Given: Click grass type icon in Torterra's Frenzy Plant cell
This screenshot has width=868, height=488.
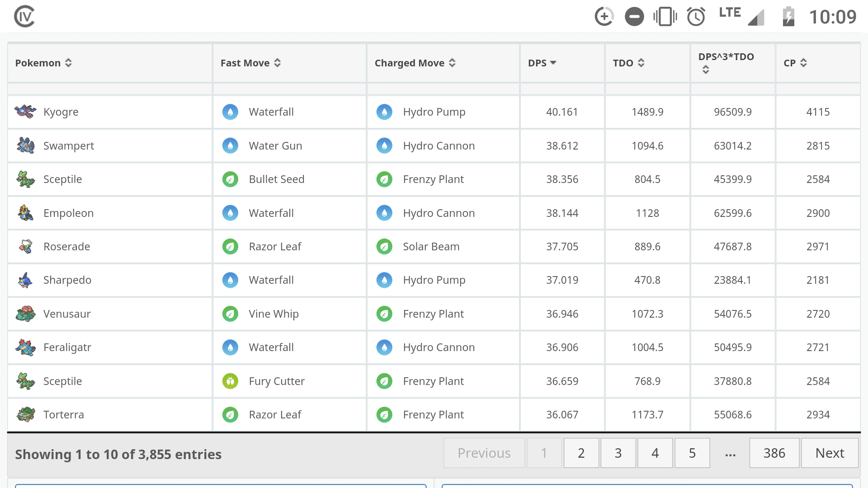Looking at the screenshot, I should tap(384, 415).
